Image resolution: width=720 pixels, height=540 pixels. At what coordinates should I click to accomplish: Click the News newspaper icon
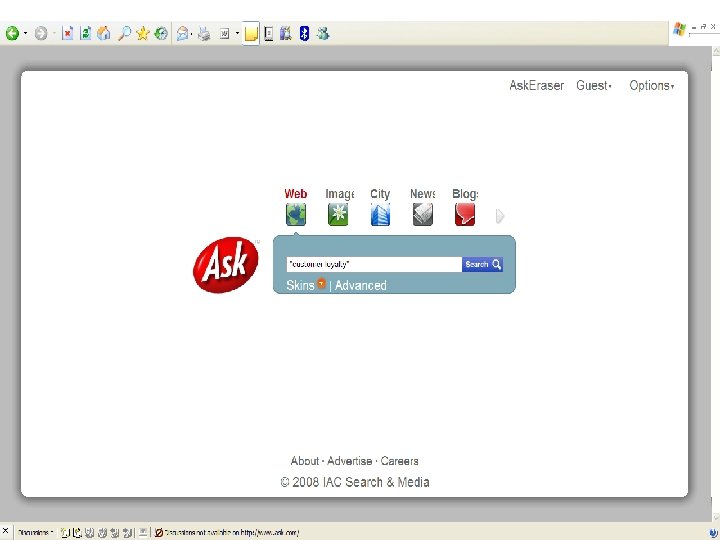(422, 214)
